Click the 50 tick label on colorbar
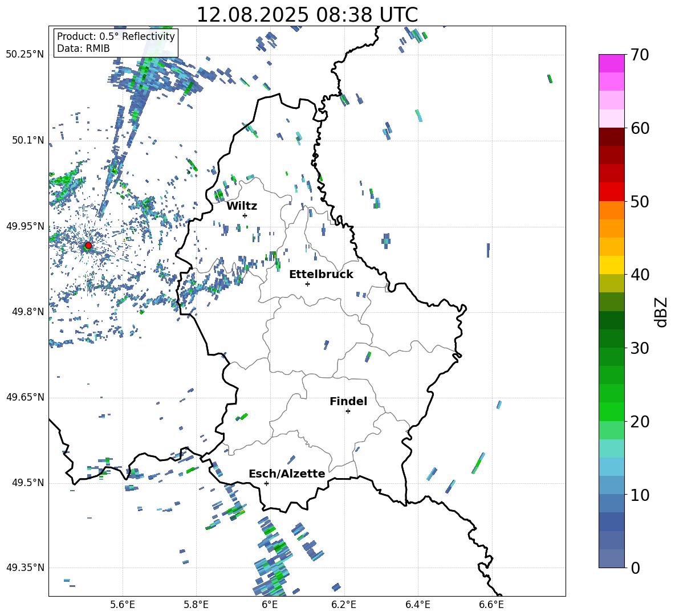This screenshot has width=675, height=616. [640, 201]
